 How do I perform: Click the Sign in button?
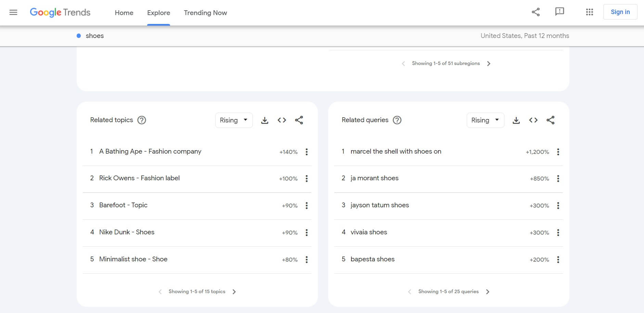[620, 12]
